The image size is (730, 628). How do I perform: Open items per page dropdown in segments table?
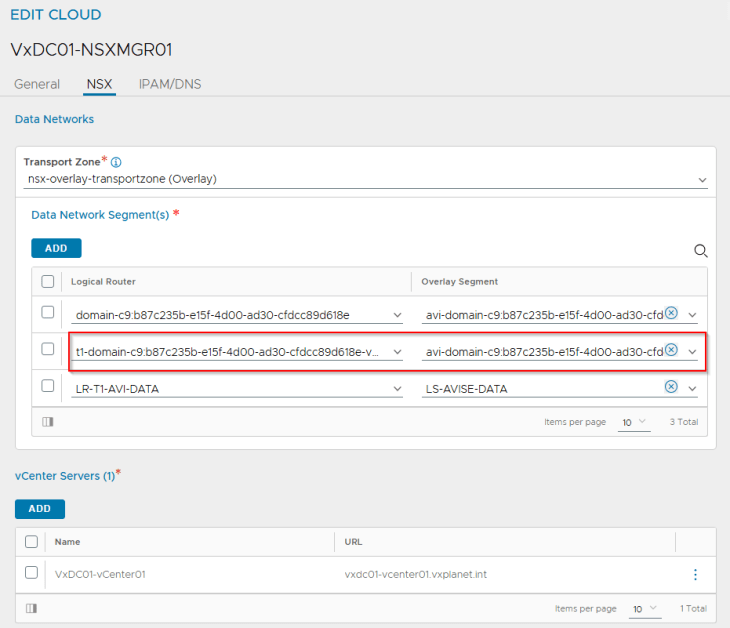[634, 423]
